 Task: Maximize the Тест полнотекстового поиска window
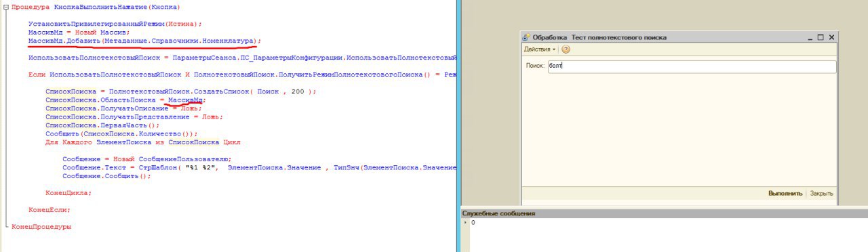pyautogui.click(x=821, y=37)
